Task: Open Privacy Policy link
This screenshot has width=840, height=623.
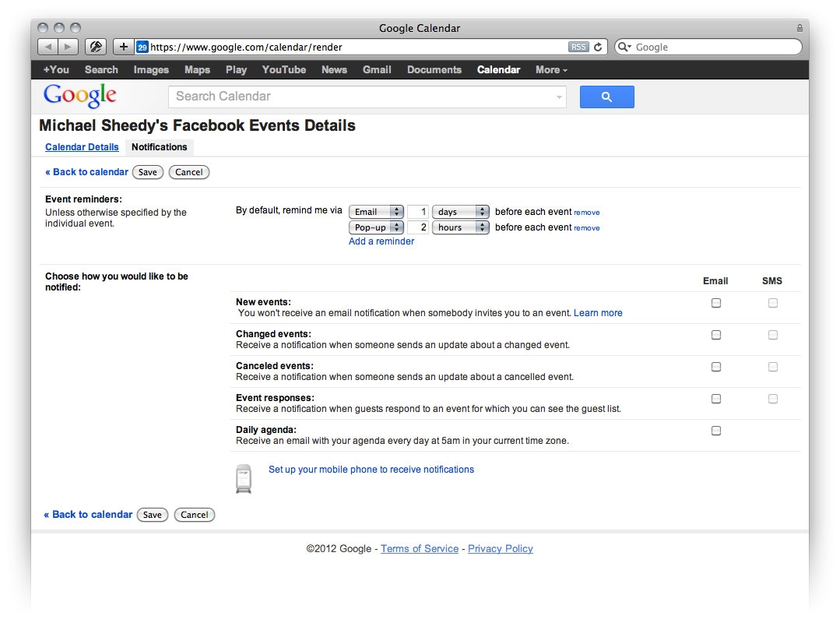Action: (x=501, y=549)
